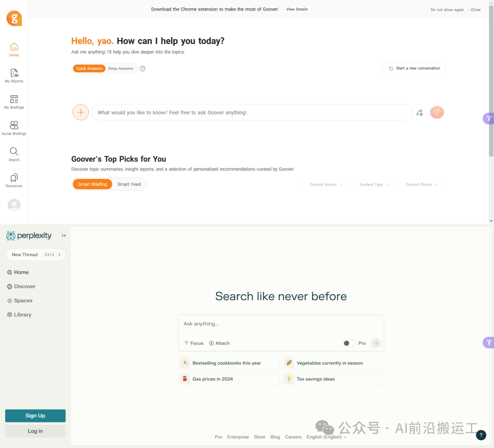The image size is (494, 448).
Task: Open the English language dropdown
Action: click(x=327, y=437)
